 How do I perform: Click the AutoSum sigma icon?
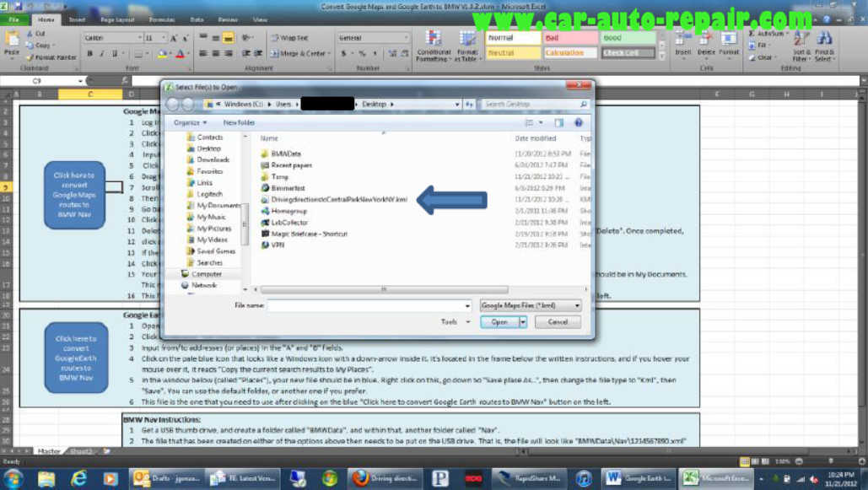point(752,34)
